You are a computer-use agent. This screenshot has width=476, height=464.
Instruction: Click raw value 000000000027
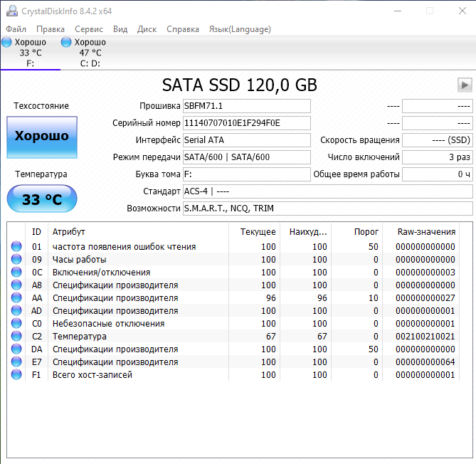[425, 298]
